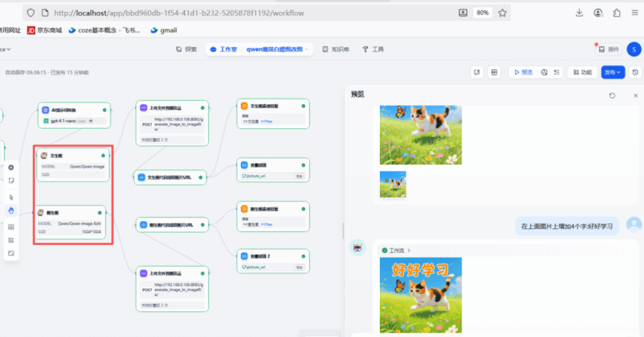Image resolution: width=644 pixels, height=337 pixels.
Task: Open the version history clock icon
Action: [635, 72]
